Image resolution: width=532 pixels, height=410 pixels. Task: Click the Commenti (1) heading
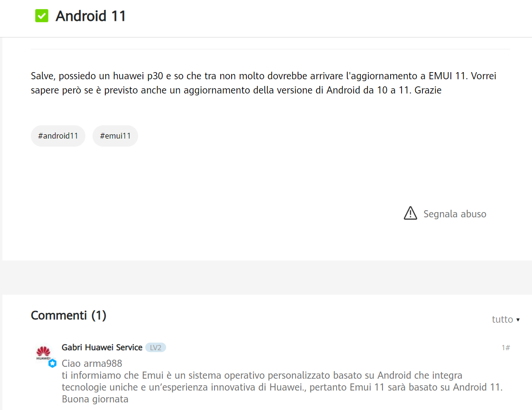click(68, 316)
